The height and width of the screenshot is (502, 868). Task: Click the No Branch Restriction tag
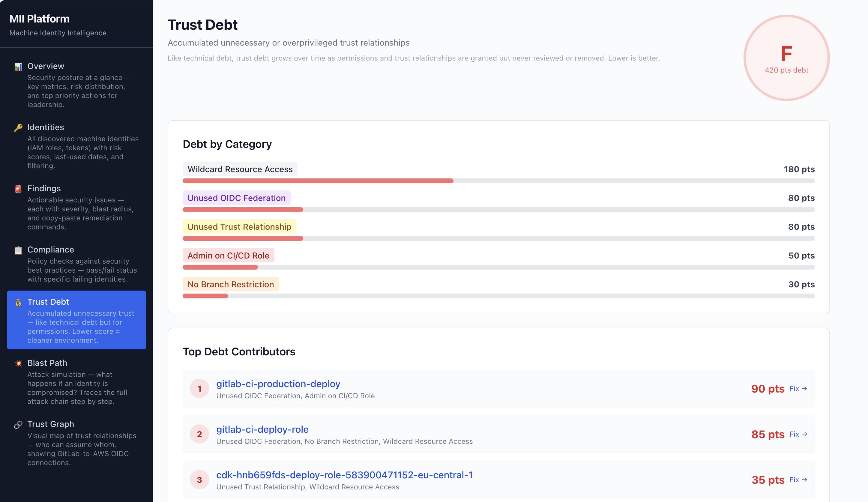point(231,284)
